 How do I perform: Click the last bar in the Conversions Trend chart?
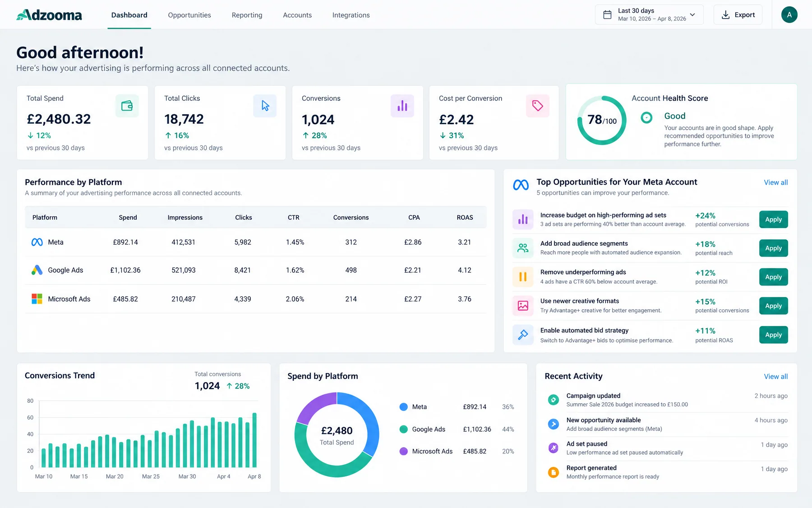click(254, 440)
